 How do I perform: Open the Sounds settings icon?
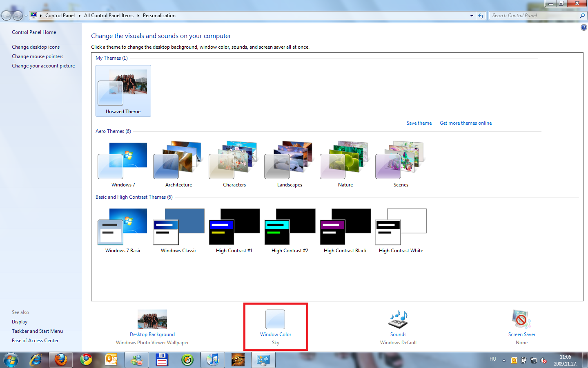[x=399, y=319]
